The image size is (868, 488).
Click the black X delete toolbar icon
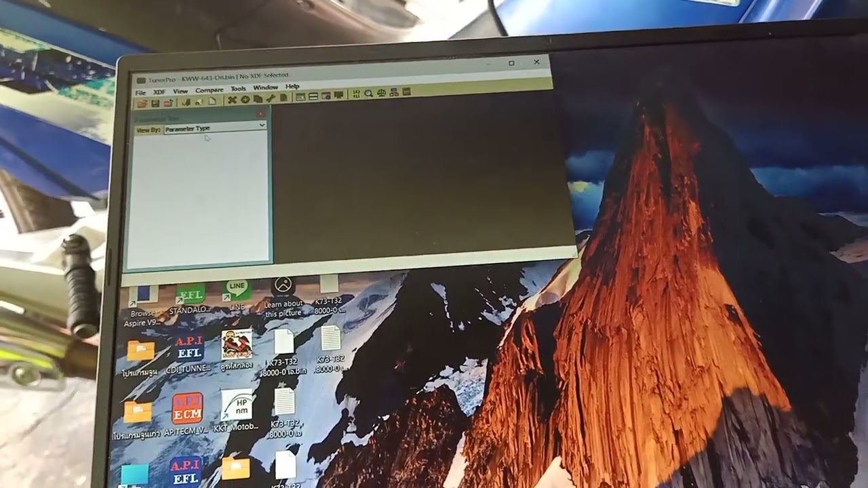tap(232, 100)
